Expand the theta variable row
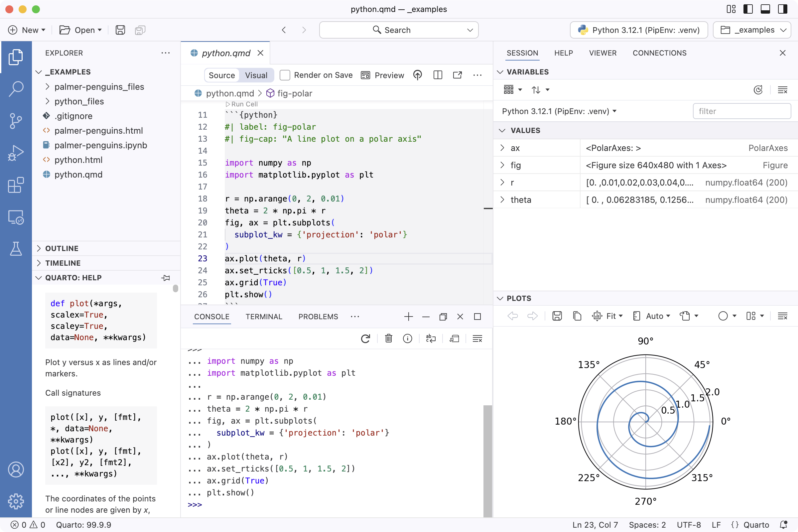The image size is (798, 532). [x=502, y=199]
